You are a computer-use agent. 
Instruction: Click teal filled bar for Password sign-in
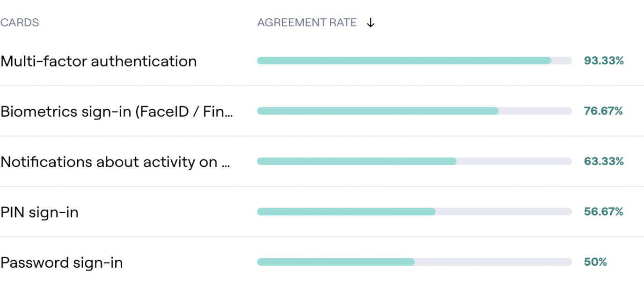[336, 262]
